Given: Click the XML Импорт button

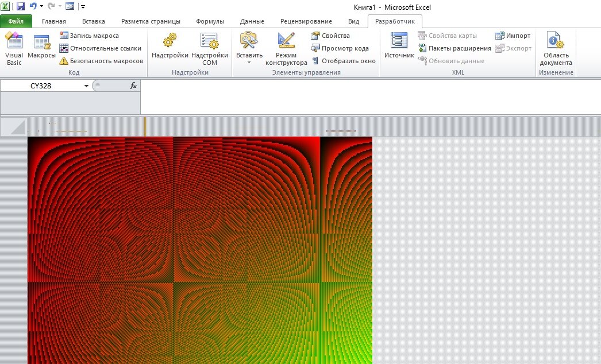Looking at the screenshot, I should pos(513,36).
